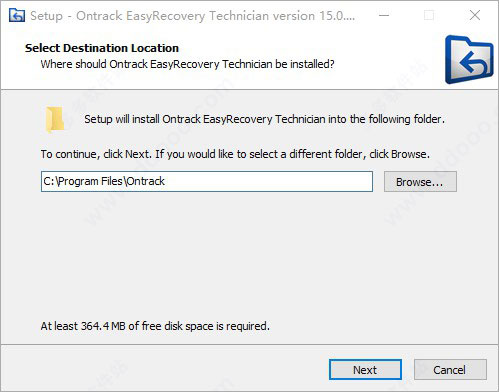Click the disabled maximize button
Viewport: 499px width, 392px height.
(x=429, y=15)
